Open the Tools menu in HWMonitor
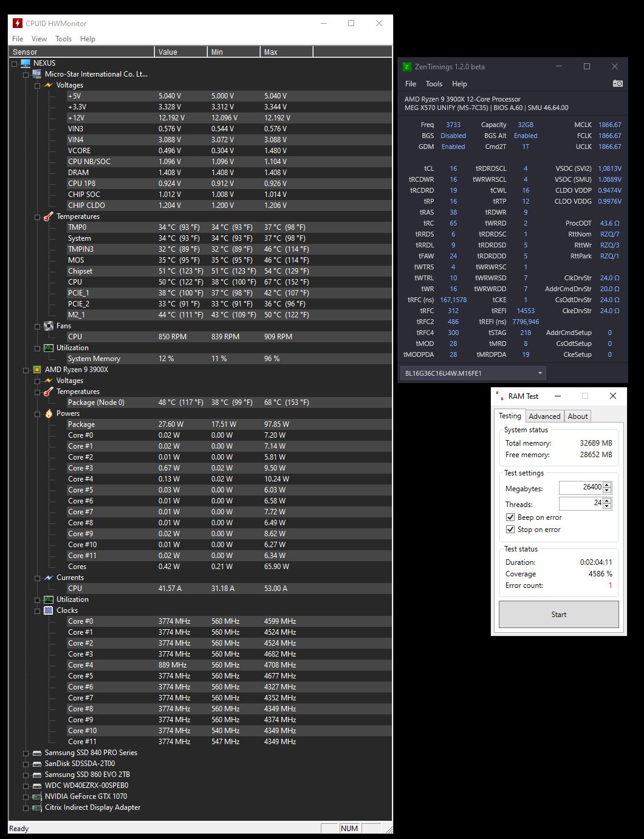This screenshot has height=839, width=644. (x=63, y=38)
